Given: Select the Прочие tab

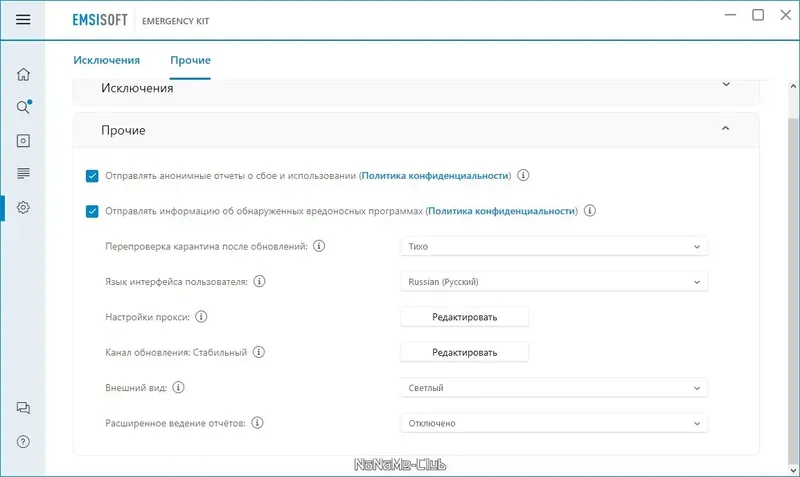Looking at the screenshot, I should coord(190,61).
